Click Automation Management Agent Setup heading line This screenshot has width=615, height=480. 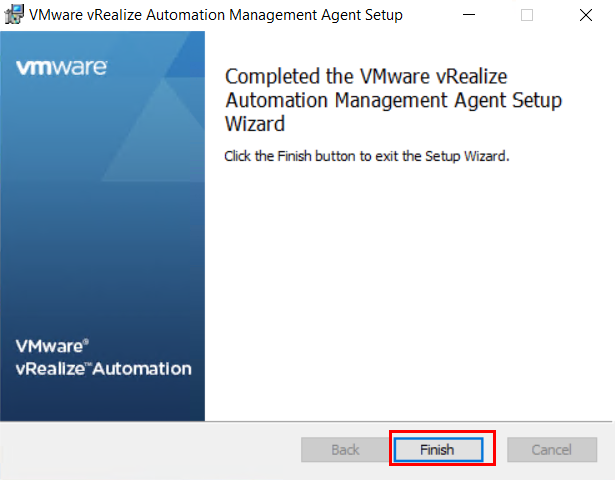(x=394, y=100)
